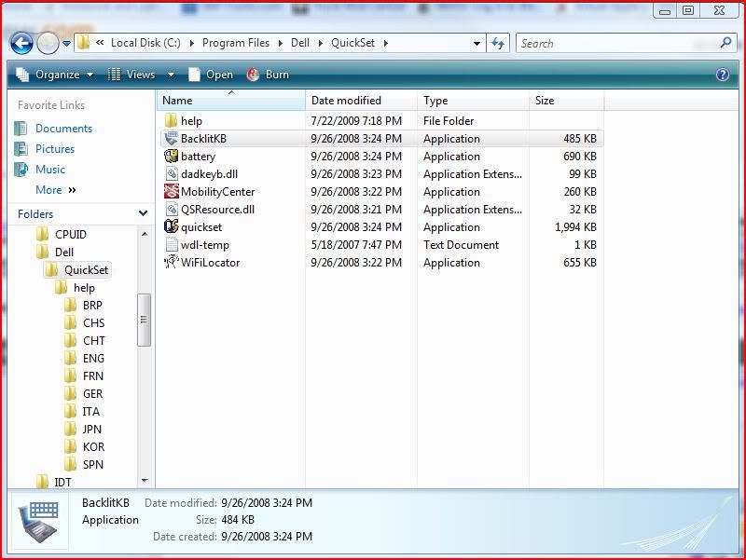Click the folder icon in address bar
Image resolution: width=746 pixels, height=560 pixels.
[83, 43]
